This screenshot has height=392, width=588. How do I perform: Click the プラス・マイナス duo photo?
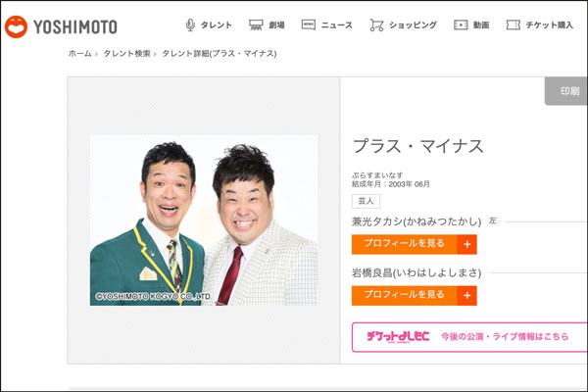pyautogui.click(x=204, y=220)
